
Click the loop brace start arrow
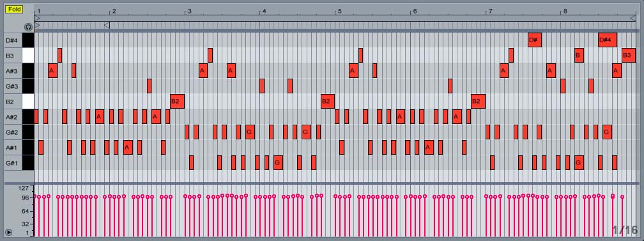point(37,18)
